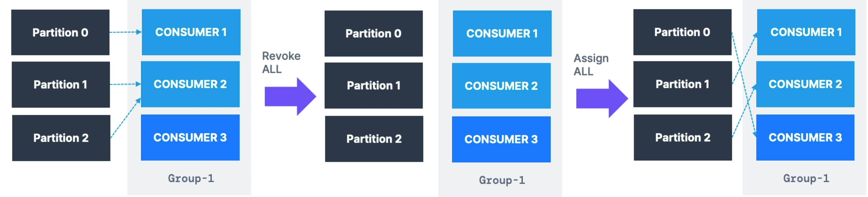This screenshot has width=868, height=197.
Task: Select Partition 0 in the middle diagram
Action: click(x=374, y=33)
